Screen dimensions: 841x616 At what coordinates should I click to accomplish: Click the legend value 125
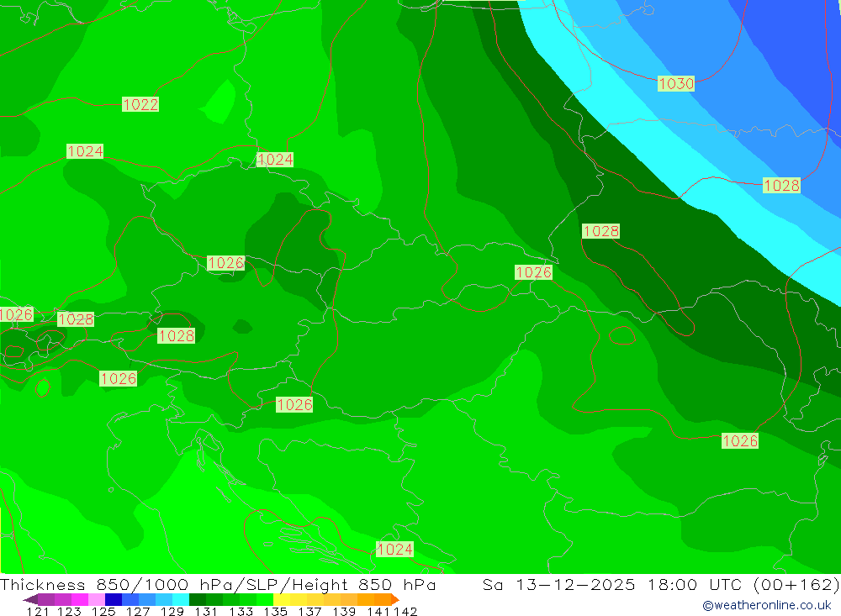pos(103,612)
